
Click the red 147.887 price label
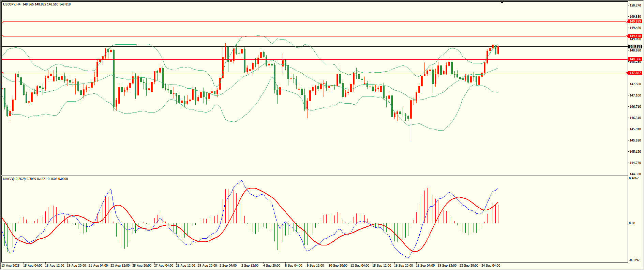point(635,73)
